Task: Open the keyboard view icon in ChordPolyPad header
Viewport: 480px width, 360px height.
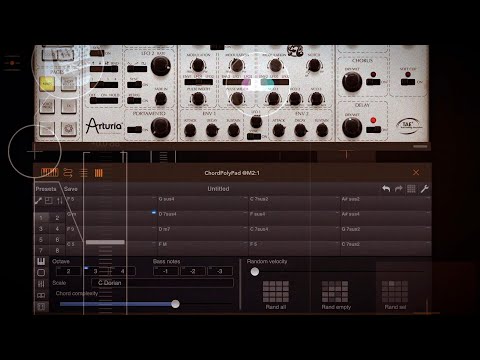Action: point(49,173)
